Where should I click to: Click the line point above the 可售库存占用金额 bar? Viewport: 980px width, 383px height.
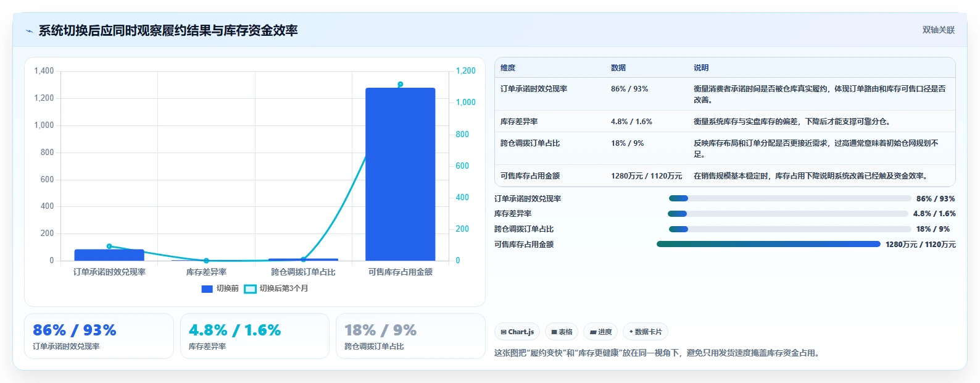pyautogui.click(x=400, y=84)
